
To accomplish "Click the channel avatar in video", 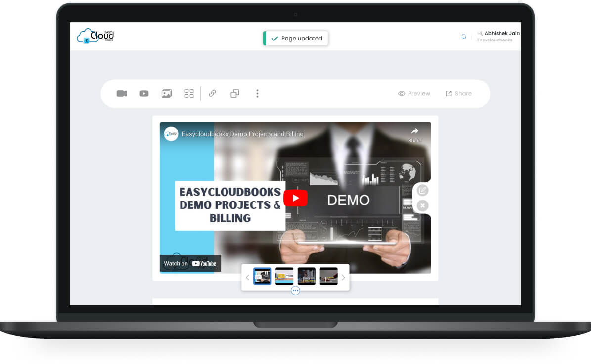I will coord(171,134).
